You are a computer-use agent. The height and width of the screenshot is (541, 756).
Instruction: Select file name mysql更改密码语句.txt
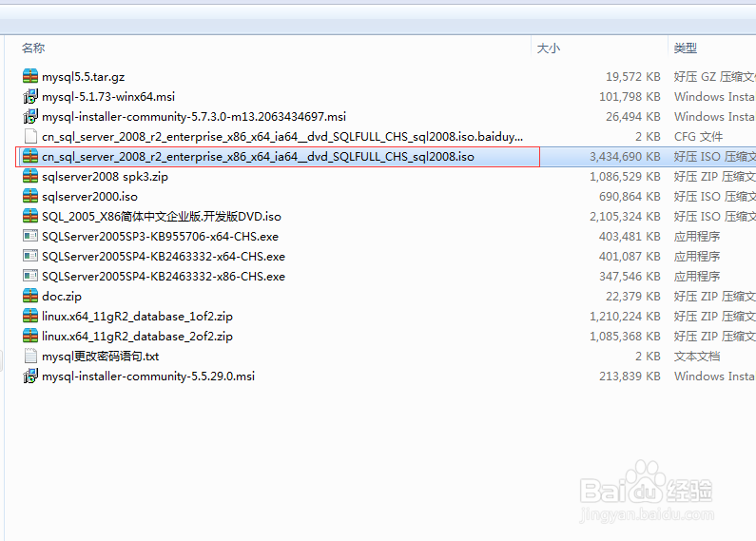(x=100, y=357)
